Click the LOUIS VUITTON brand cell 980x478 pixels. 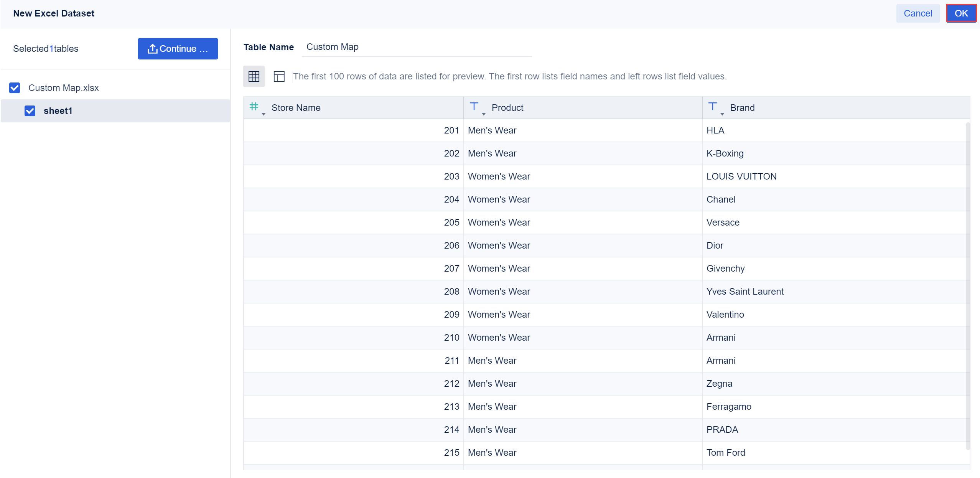tap(741, 176)
